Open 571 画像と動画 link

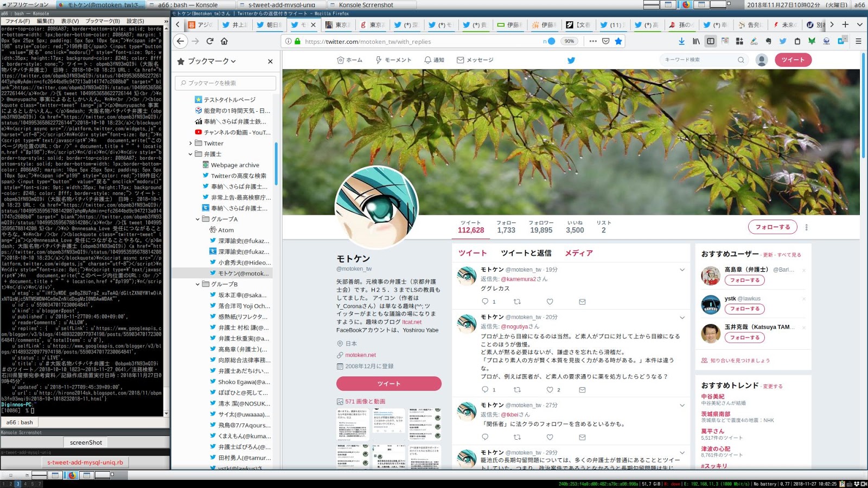point(365,402)
